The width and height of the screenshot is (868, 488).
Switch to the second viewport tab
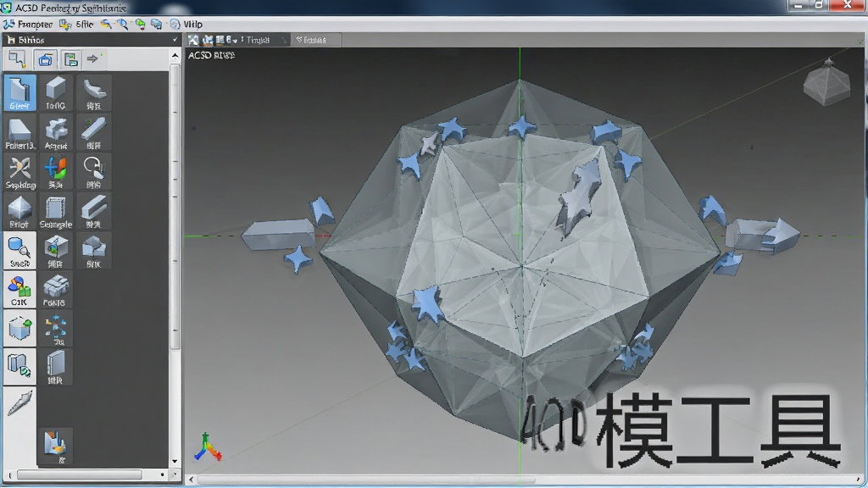312,40
